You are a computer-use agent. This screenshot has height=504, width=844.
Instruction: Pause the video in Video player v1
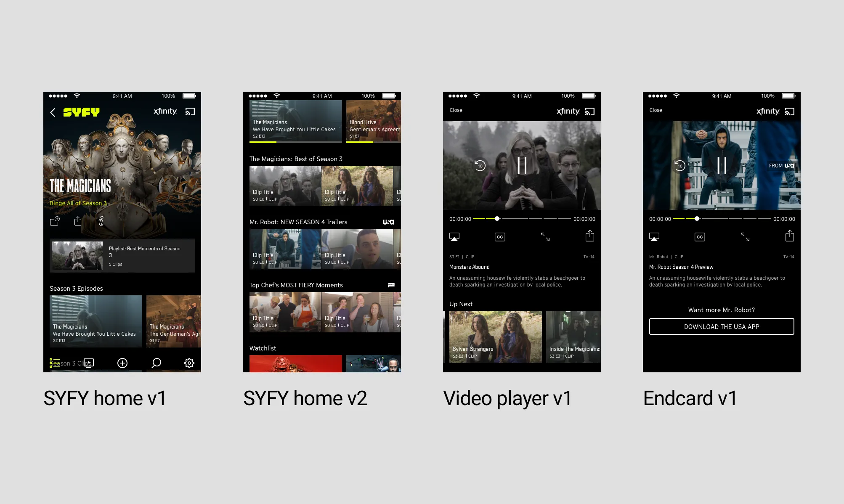coord(522,165)
